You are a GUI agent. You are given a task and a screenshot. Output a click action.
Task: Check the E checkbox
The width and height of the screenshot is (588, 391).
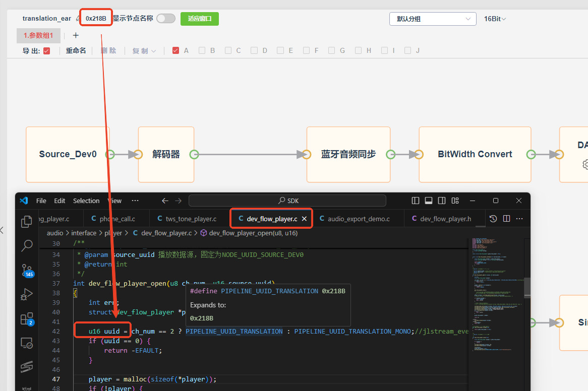pos(280,50)
